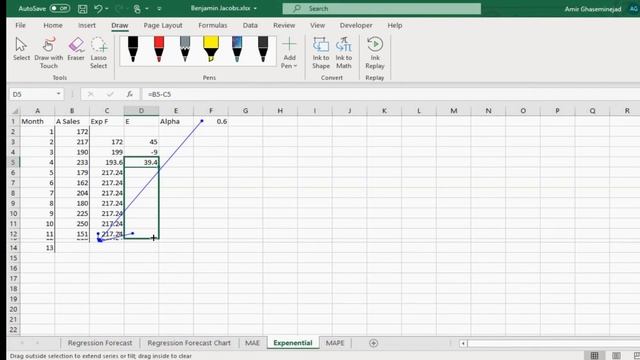This screenshot has width=640, height=360.
Task: Pick the blue galaxy pen
Action: pyautogui.click(x=237, y=49)
